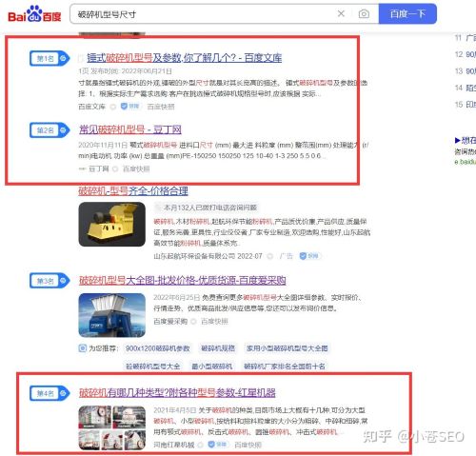Click the 红星机器 image collage thumbnail
Image resolution: width=476 pixels, height=456 pixels.
tap(112, 427)
